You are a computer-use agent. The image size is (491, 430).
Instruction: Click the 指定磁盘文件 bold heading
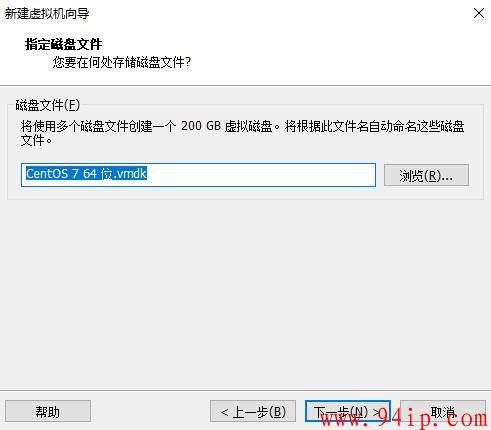pyautogui.click(x=63, y=44)
